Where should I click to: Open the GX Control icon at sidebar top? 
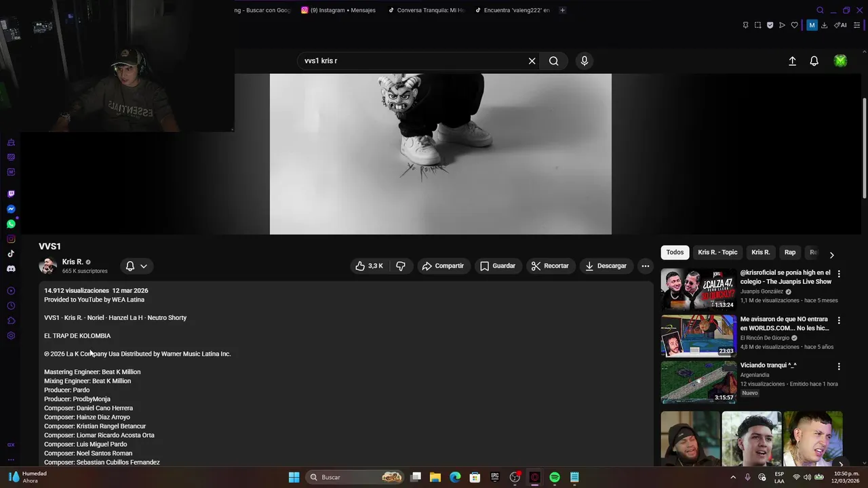(x=11, y=142)
